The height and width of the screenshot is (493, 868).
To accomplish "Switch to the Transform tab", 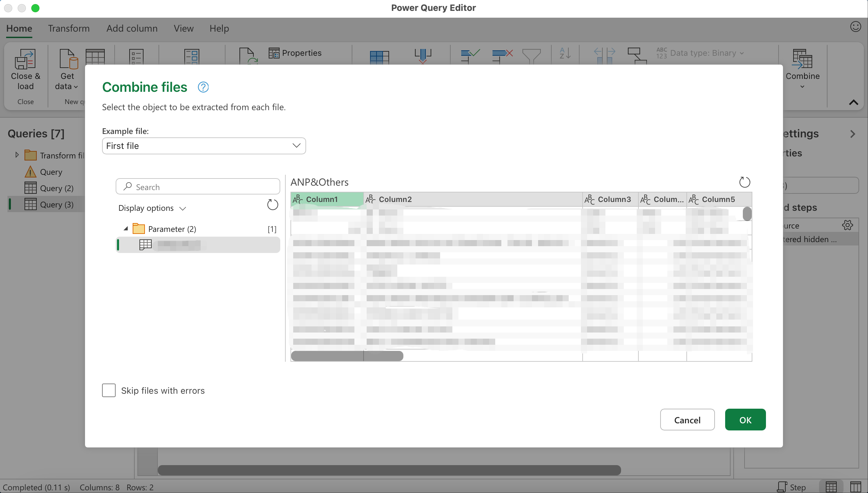I will [69, 28].
